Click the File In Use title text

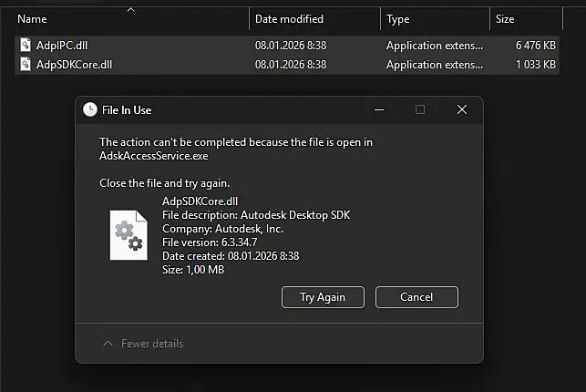127,109
